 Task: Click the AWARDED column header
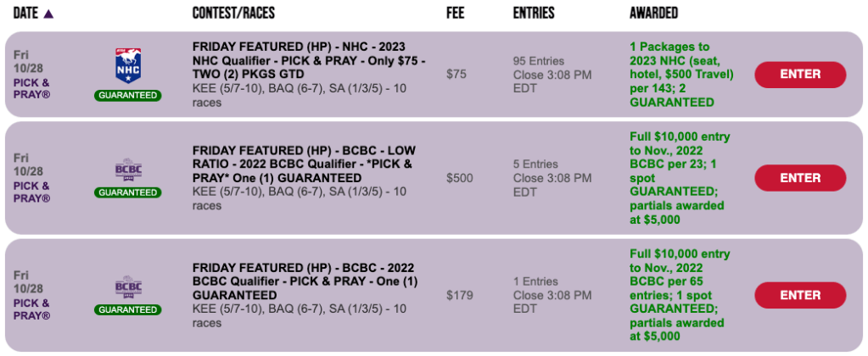click(x=653, y=14)
